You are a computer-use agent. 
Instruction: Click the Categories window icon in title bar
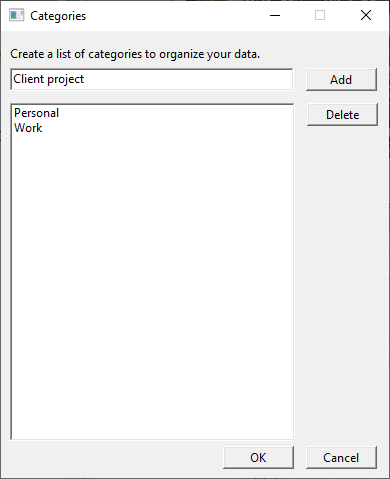(16, 15)
